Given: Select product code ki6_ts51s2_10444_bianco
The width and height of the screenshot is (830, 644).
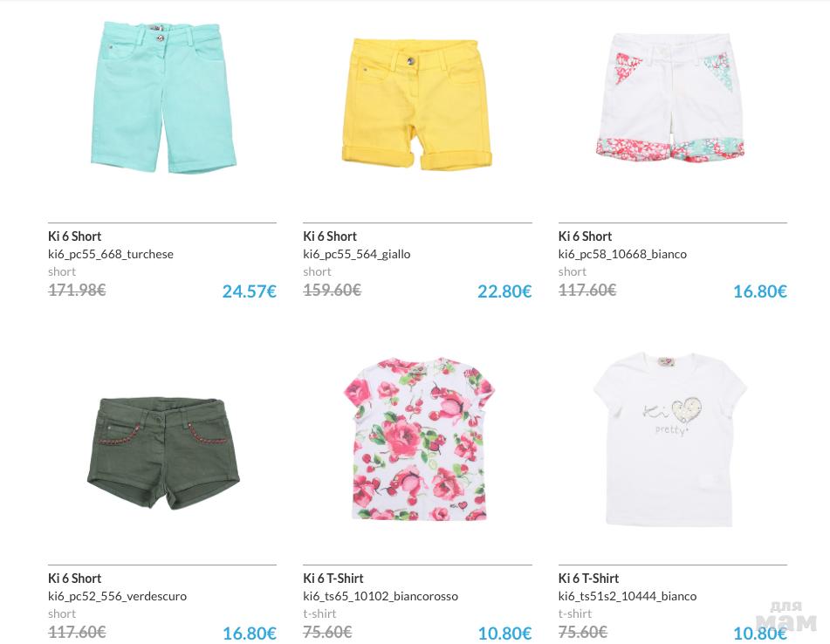Looking at the screenshot, I should coord(628,596).
